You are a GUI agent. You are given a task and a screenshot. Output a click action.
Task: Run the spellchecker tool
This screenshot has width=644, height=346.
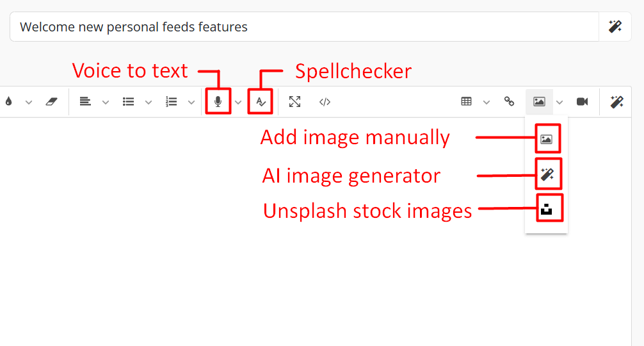261,101
